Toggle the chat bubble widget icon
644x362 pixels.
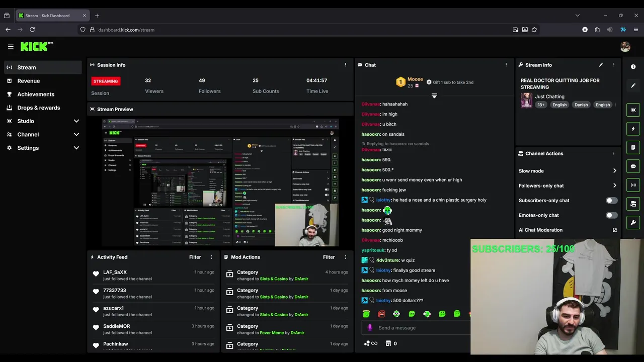[633, 166]
